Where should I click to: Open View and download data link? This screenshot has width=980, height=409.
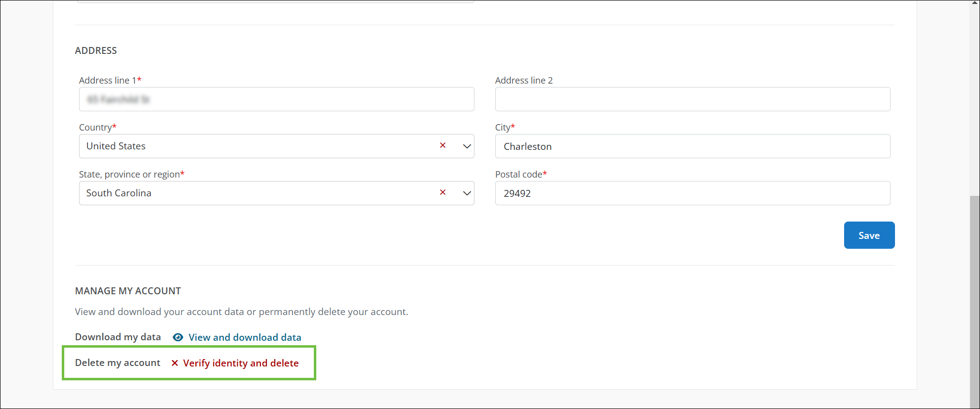tap(245, 337)
